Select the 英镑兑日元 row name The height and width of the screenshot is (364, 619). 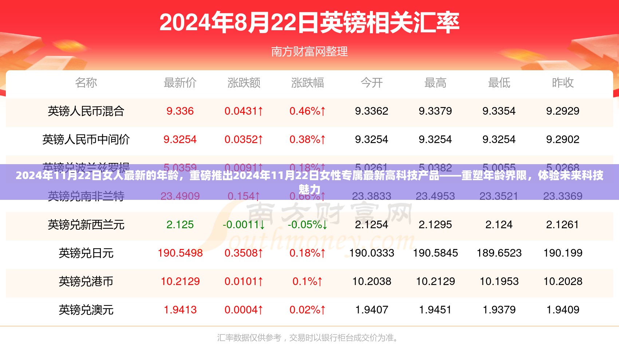click(86, 253)
